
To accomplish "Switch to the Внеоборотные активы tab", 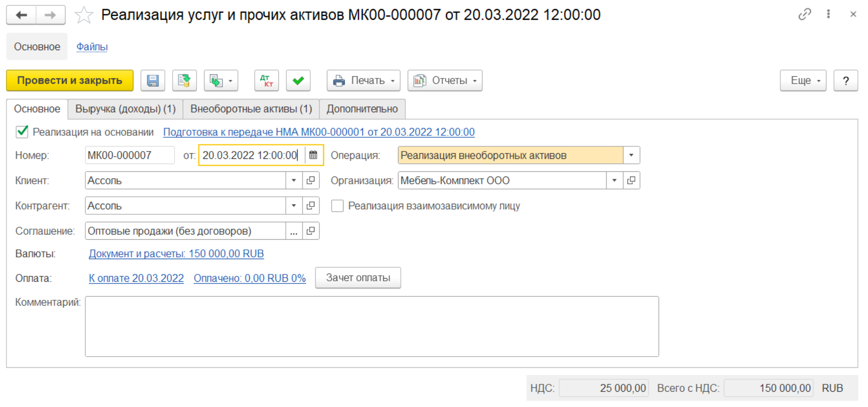I will click(x=251, y=109).
